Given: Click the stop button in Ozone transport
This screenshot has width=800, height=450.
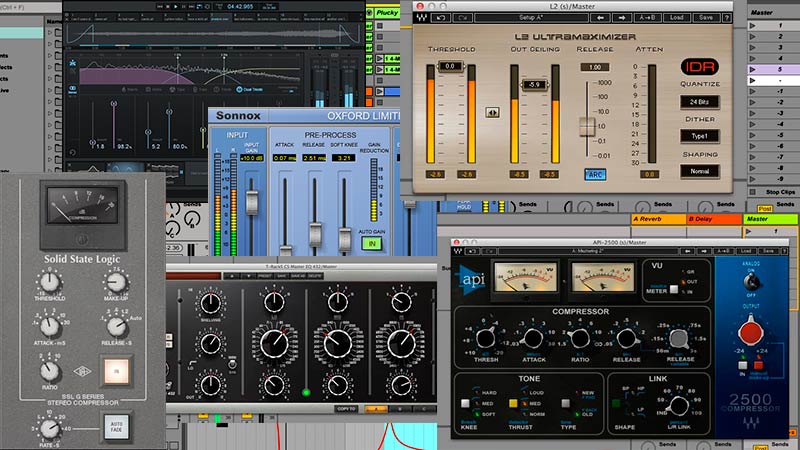Looking at the screenshot, I should click(x=168, y=7).
